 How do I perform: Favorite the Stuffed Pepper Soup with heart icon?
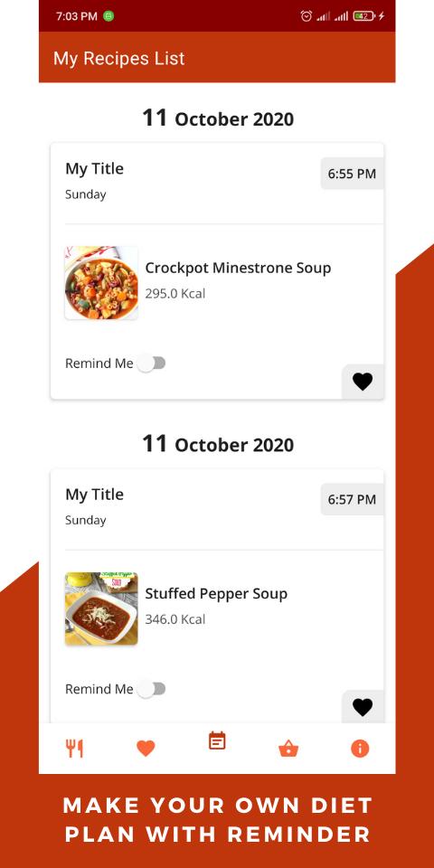click(x=363, y=707)
